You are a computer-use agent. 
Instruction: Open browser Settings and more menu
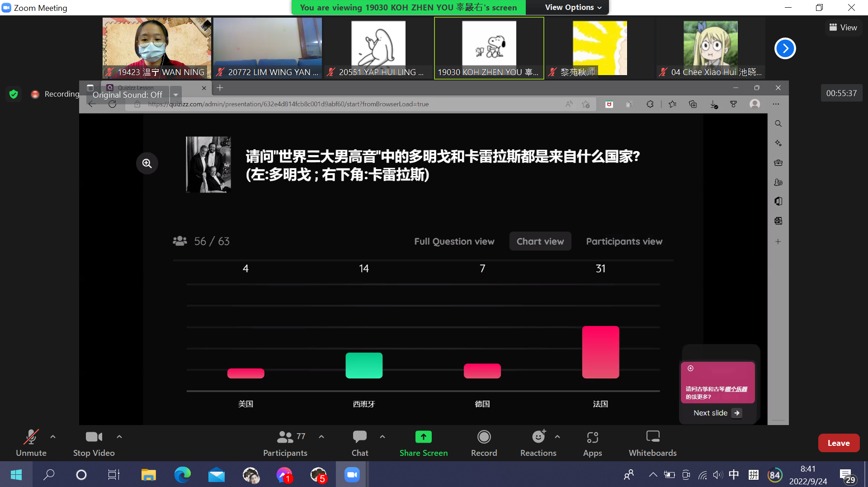tap(776, 104)
